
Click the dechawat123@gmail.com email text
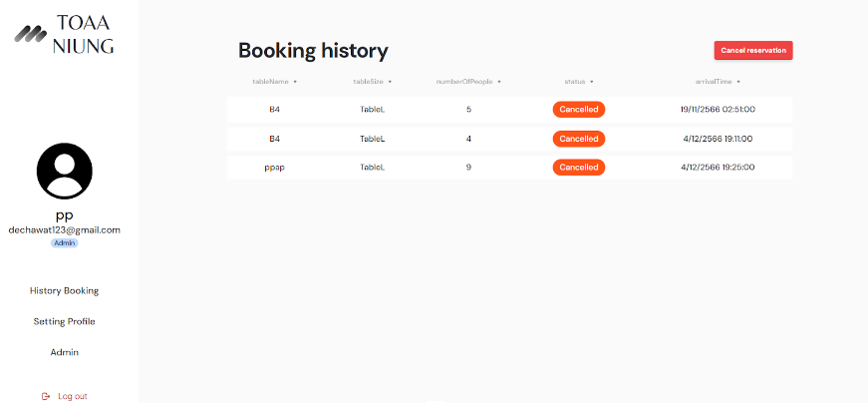[64, 229]
